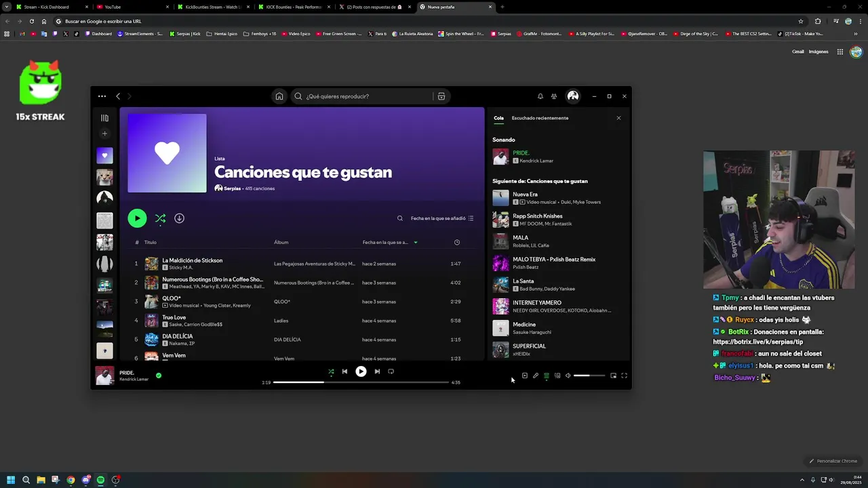Image resolution: width=868 pixels, height=488 pixels.
Task: Open Serpias profile link under title
Action: 232,188
